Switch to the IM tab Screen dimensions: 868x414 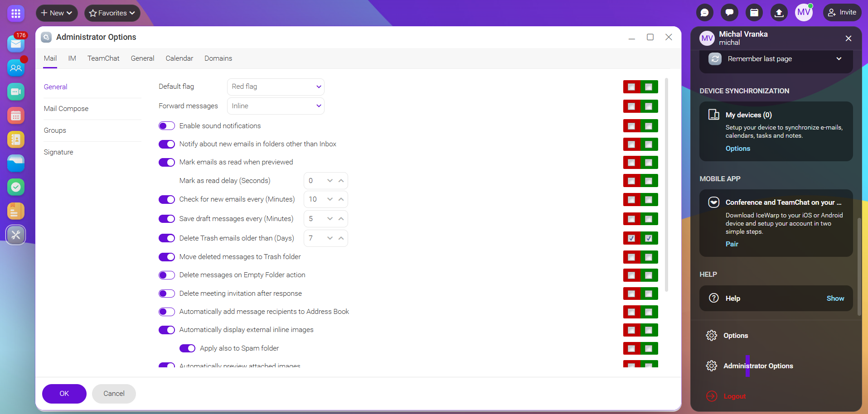(x=72, y=58)
